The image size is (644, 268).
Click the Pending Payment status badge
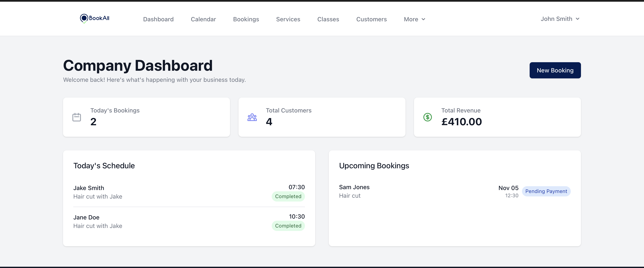(546, 191)
